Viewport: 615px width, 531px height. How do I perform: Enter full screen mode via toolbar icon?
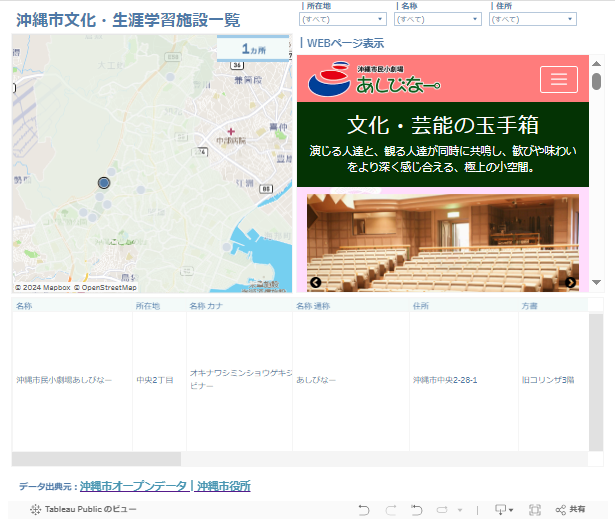tap(535, 510)
